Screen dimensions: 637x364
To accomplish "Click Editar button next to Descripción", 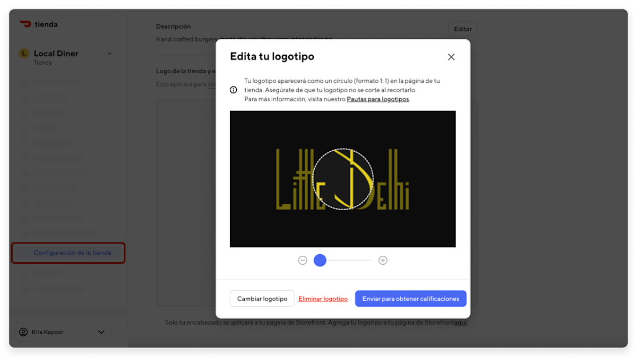I will pos(463,29).
